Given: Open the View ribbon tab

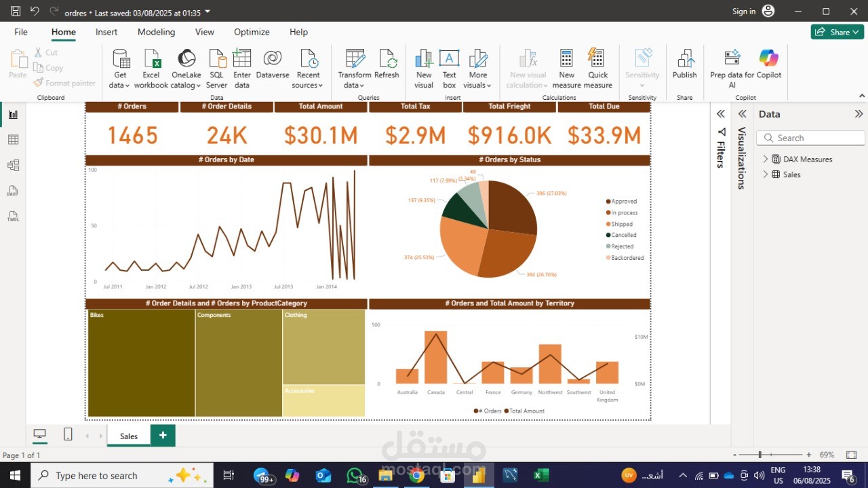Looking at the screenshot, I should 205,32.
